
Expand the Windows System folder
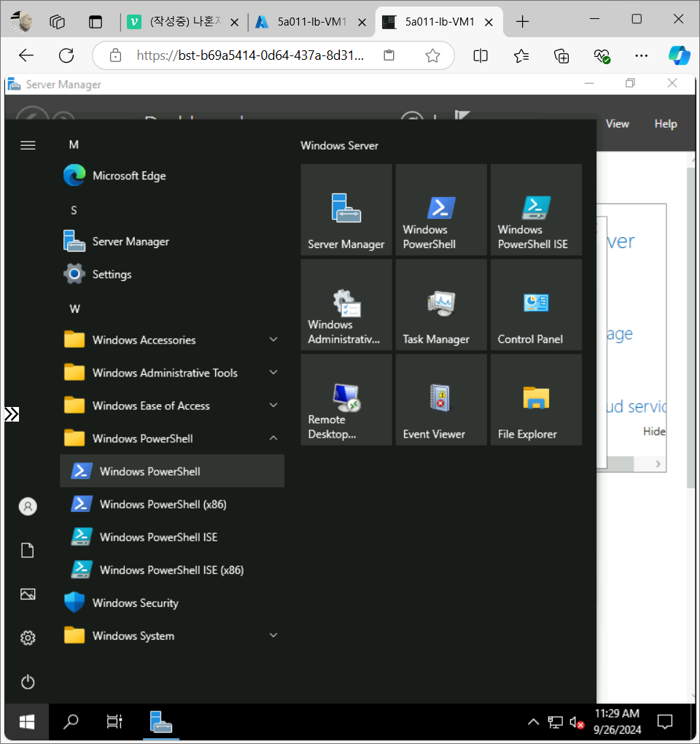(x=171, y=636)
